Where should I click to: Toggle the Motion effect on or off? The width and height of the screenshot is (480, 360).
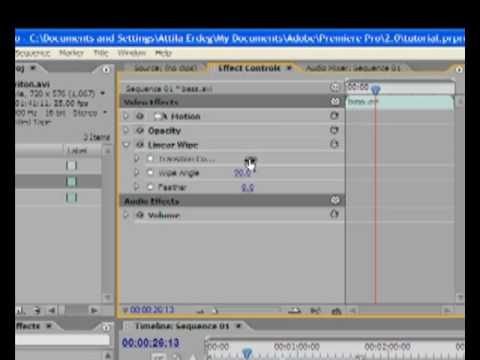coord(140,116)
